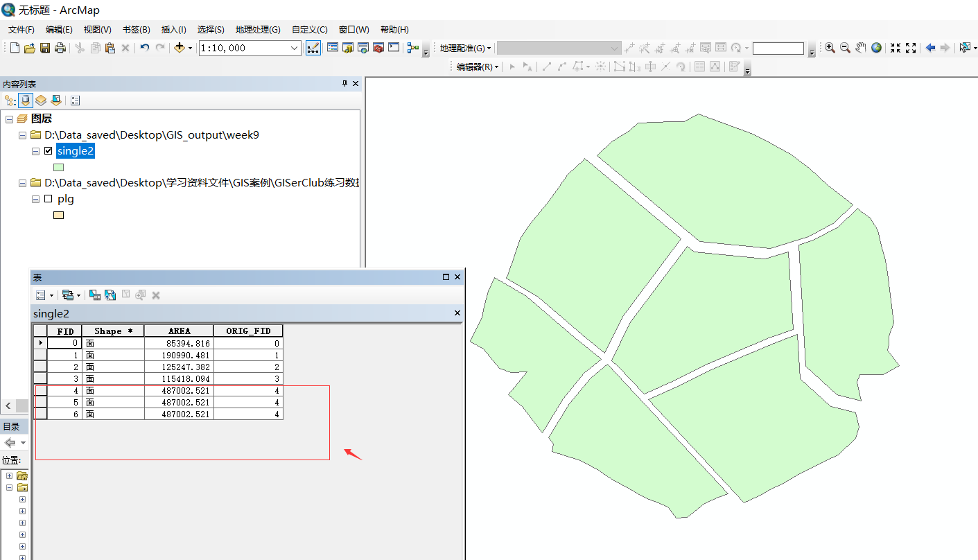Save the map with floppy disk icon

click(45, 48)
